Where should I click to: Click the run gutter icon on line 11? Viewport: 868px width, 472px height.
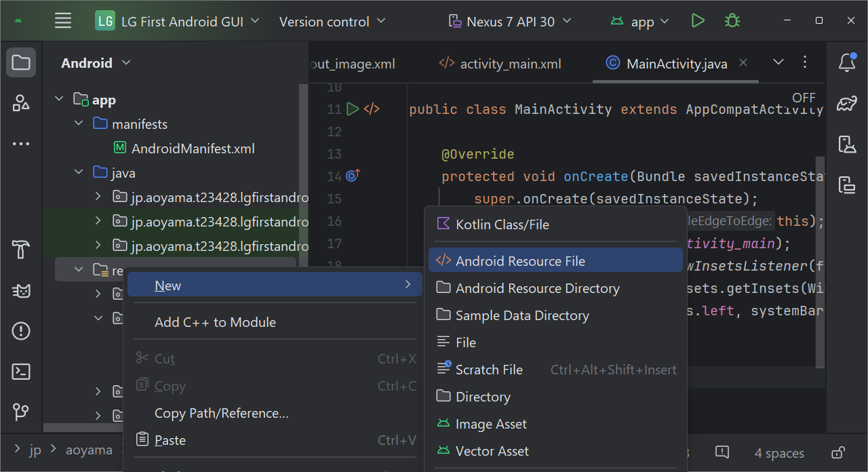tap(353, 109)
